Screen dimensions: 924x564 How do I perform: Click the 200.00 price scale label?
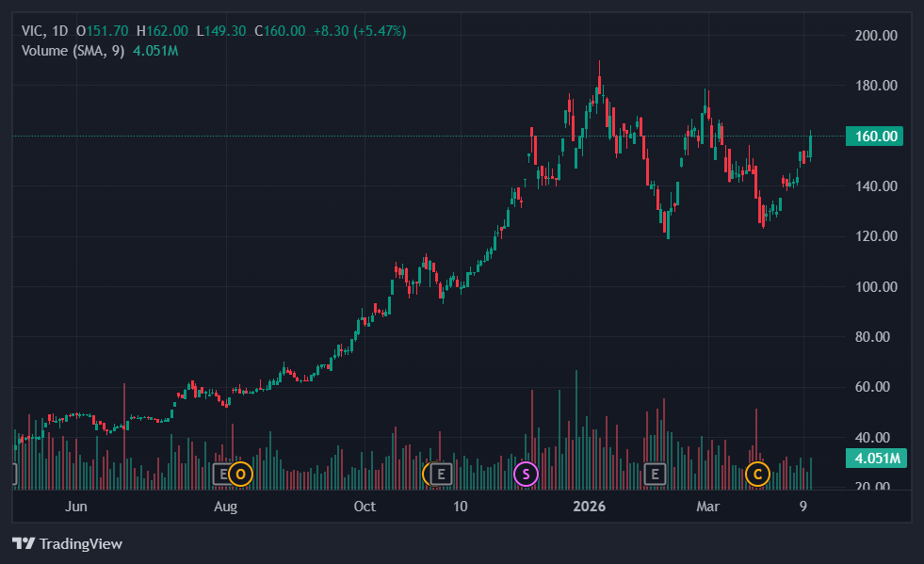[x=873, y=36]
